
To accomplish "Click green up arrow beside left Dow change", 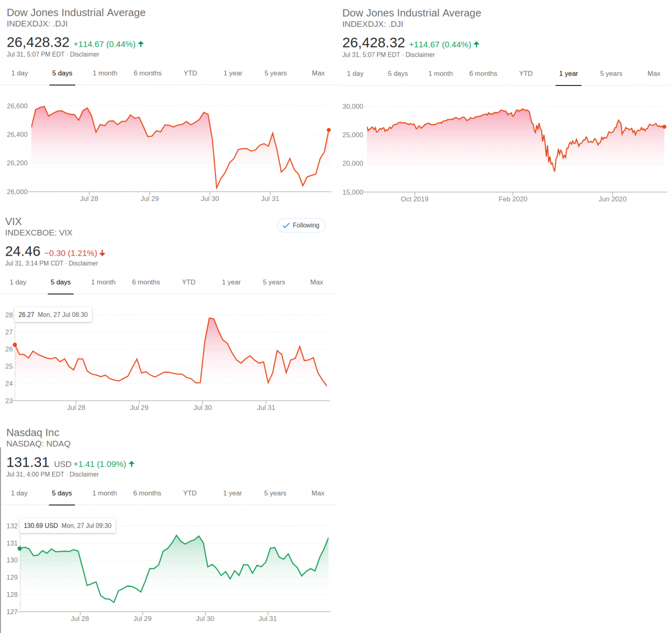I will (141, 44).
